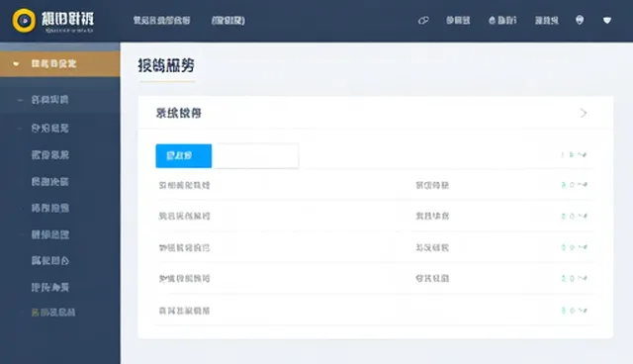Screen dimensions: 633x364
Task: Click the green action icon in the first list row
Action: [564, 185]
